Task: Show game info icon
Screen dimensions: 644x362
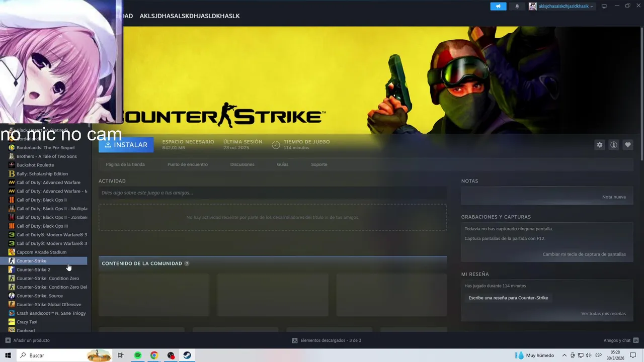Action: [613, 145]
